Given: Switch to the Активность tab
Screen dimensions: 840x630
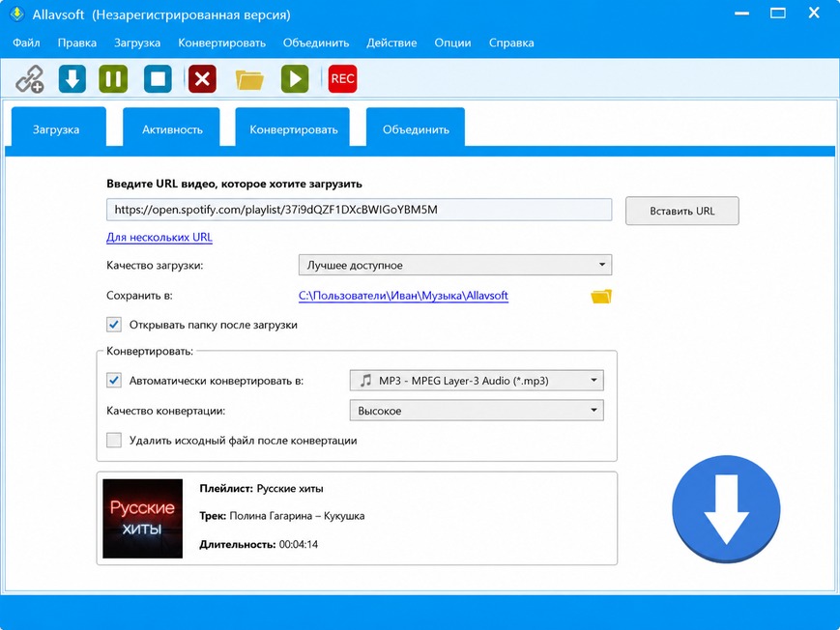Looking at the screenshot, I should [x=171, y=127].
